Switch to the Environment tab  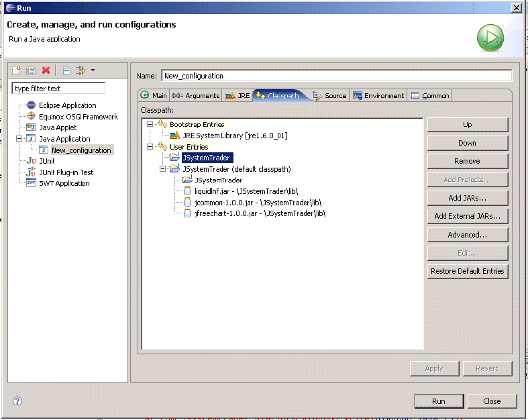378,95
